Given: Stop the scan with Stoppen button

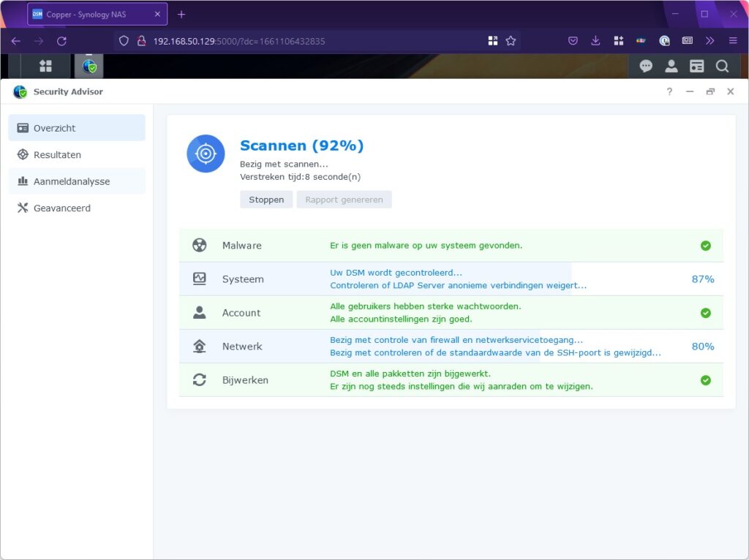Looking at the screenshot, I should pyautogui.click(x=266, y=200).
